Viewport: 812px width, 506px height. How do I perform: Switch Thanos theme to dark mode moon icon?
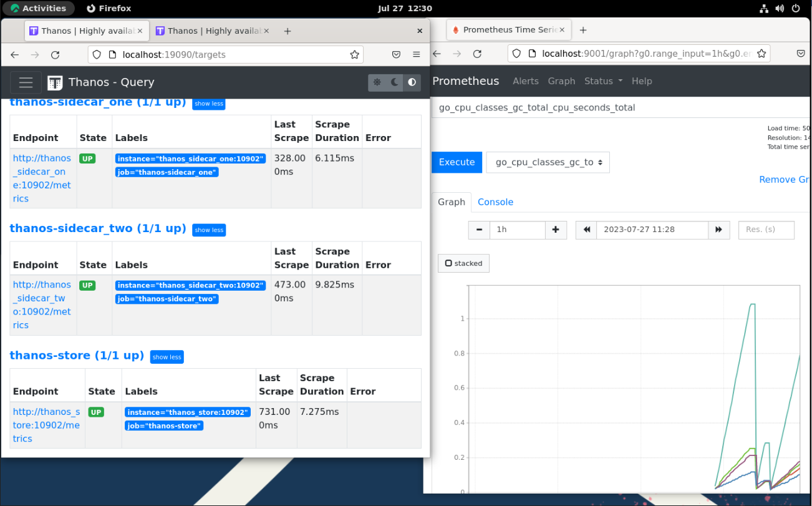[x=394, y=82]
